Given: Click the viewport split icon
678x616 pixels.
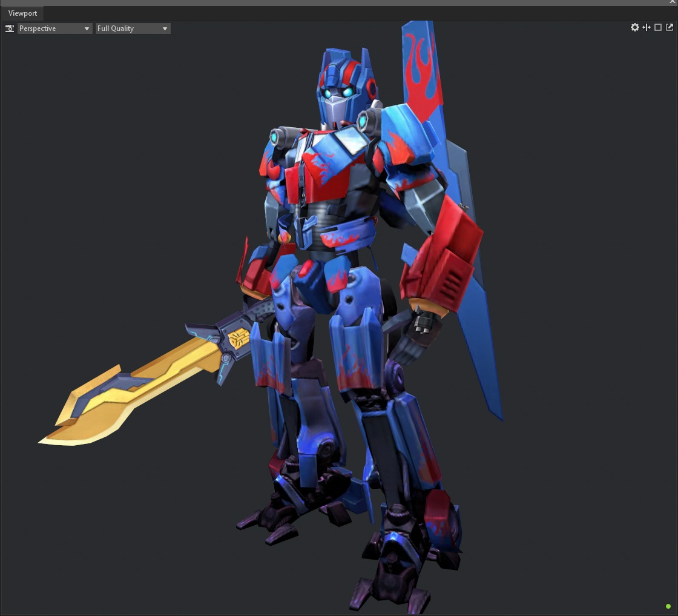Looking at the screenshot, I should click(647, 27).
